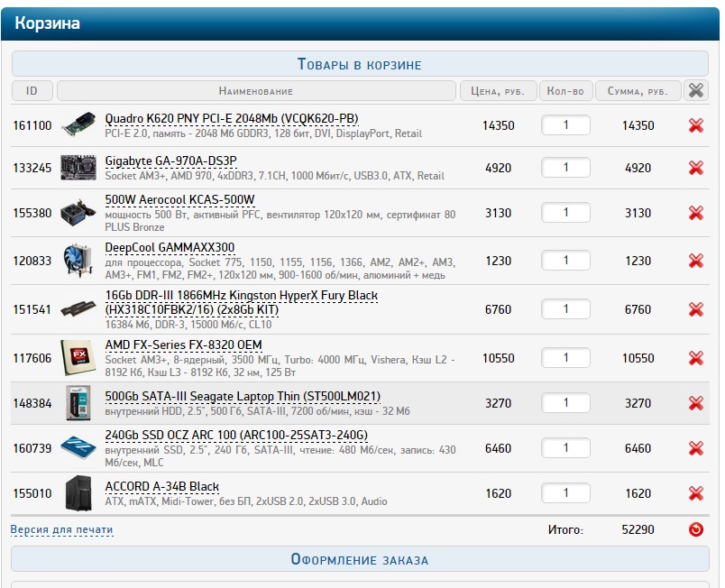Open 240Gb SSD OCZ ARC 100 link

[236, 436]
